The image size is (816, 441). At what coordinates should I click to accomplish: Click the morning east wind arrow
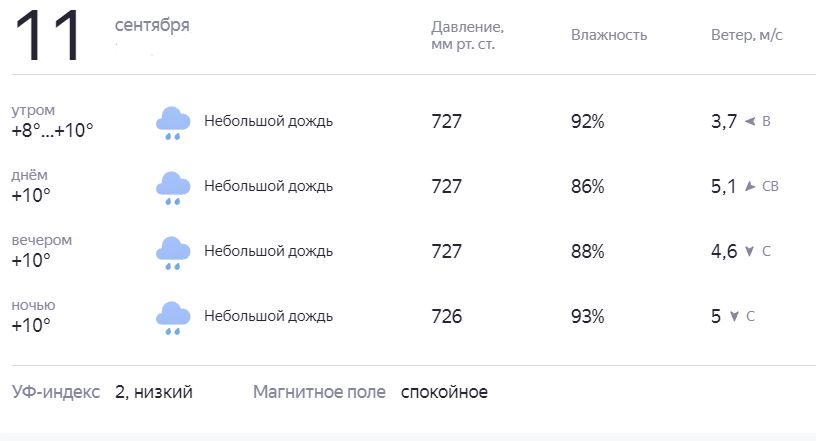(750, 121)
